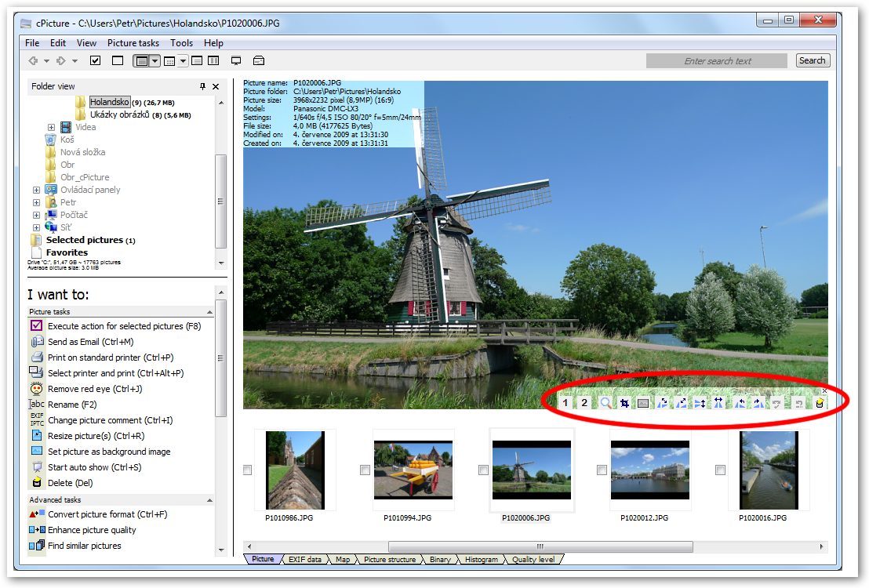Rotate the picture left with overlay icon
The width and height of the screenshot is (869, 588).
(x=740, y=404)
